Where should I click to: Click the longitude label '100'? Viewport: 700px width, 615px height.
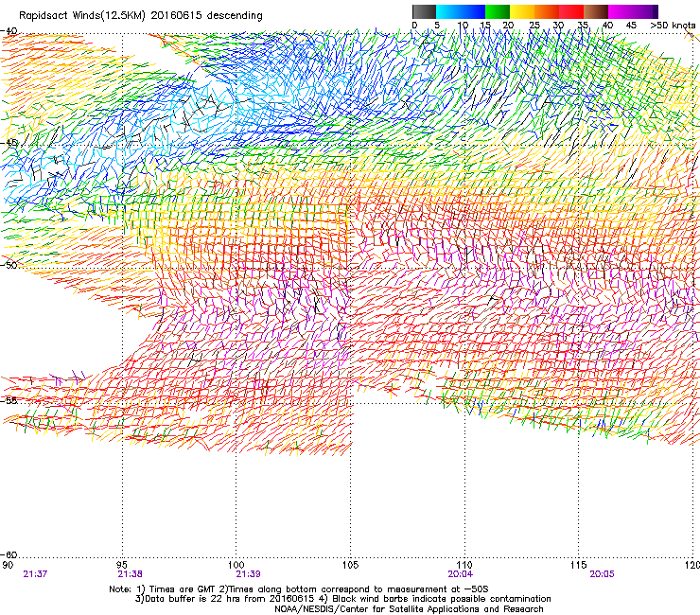click(236, 565)
